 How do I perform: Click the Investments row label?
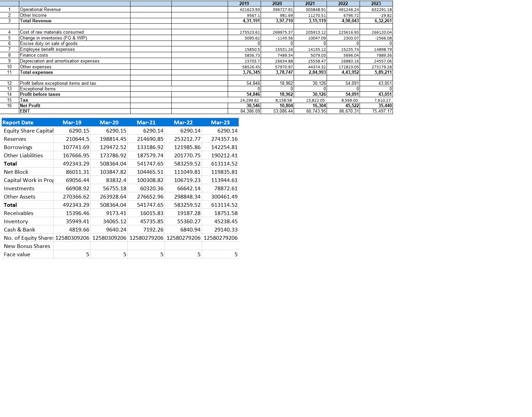[x=19, y=188]
